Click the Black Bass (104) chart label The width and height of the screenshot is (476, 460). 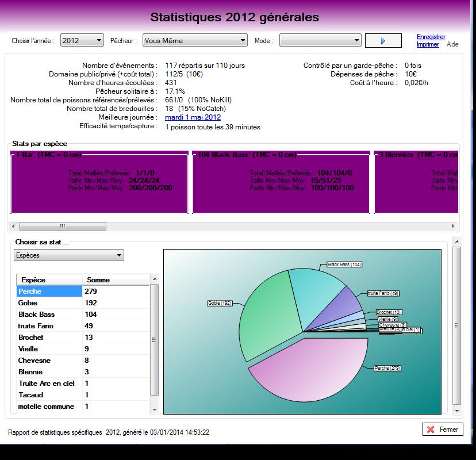pyautogui.click(x=344, y=264)
